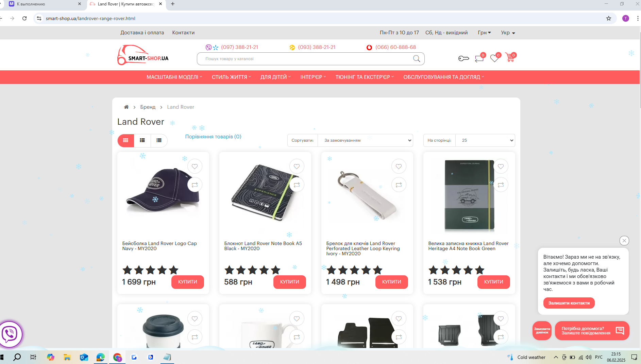Open Chrome profile avatar
The image size is (641, 364).
626,18
